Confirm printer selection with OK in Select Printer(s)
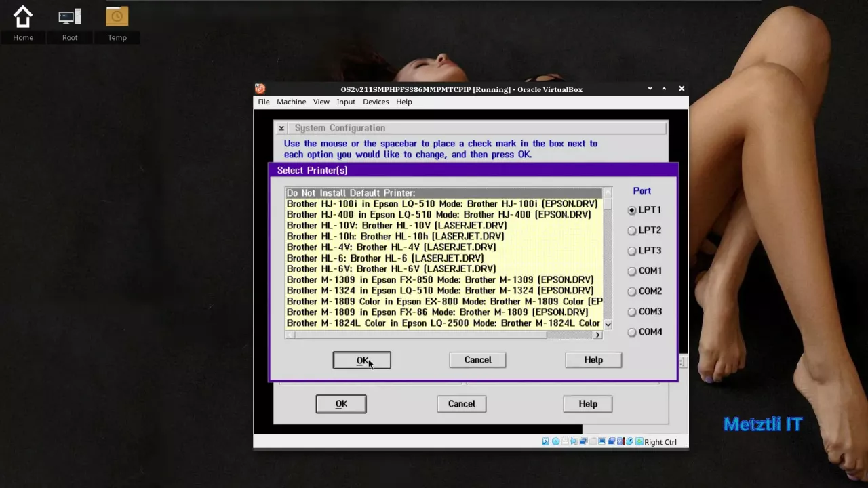The width and height of the screenshot is (868, 488). [x=361, y=360]
